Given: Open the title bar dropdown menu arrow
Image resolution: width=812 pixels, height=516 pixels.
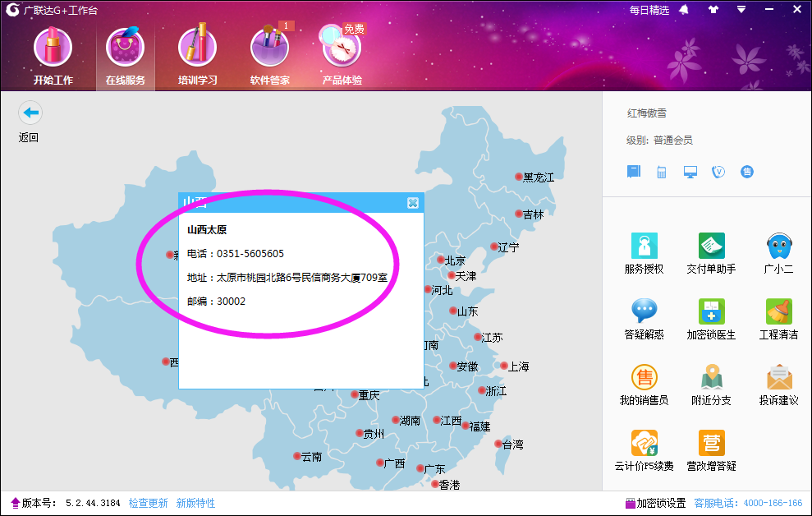Looking at the screenshot, I should [741, 9].
